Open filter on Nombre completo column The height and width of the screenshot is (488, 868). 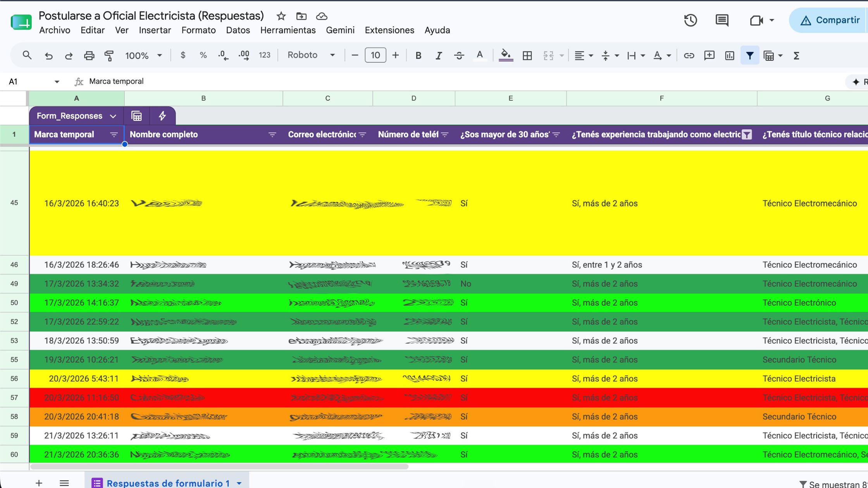click(x=272, y=135)
